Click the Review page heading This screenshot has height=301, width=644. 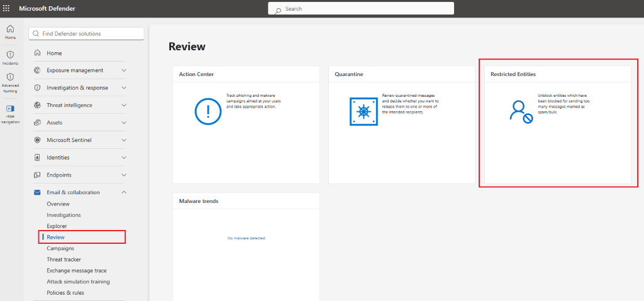[187, 47]
